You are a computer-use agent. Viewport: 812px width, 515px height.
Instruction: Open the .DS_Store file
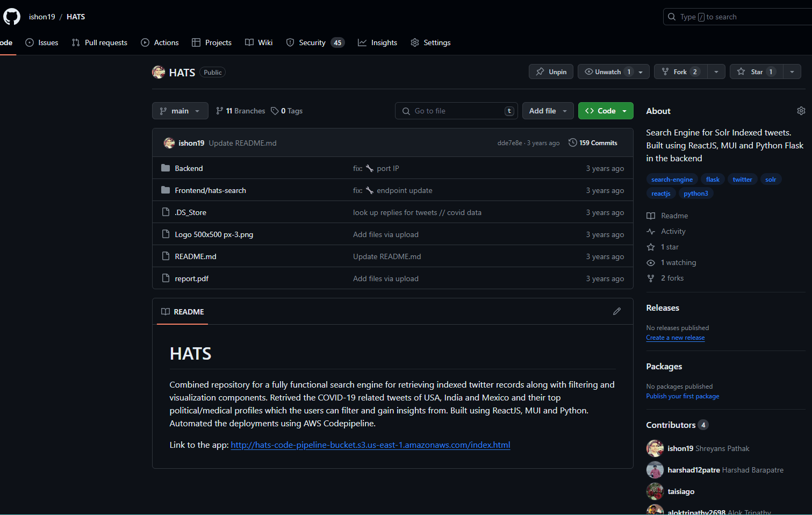190,212
